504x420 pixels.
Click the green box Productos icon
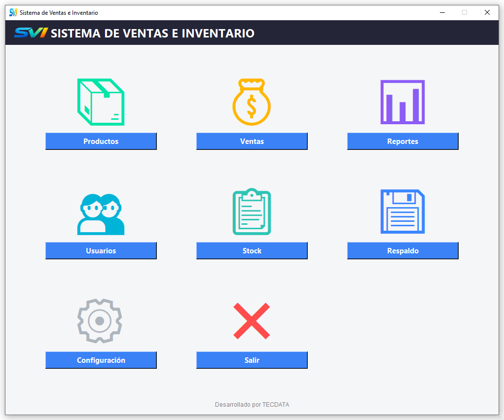[x=101, y=102]
